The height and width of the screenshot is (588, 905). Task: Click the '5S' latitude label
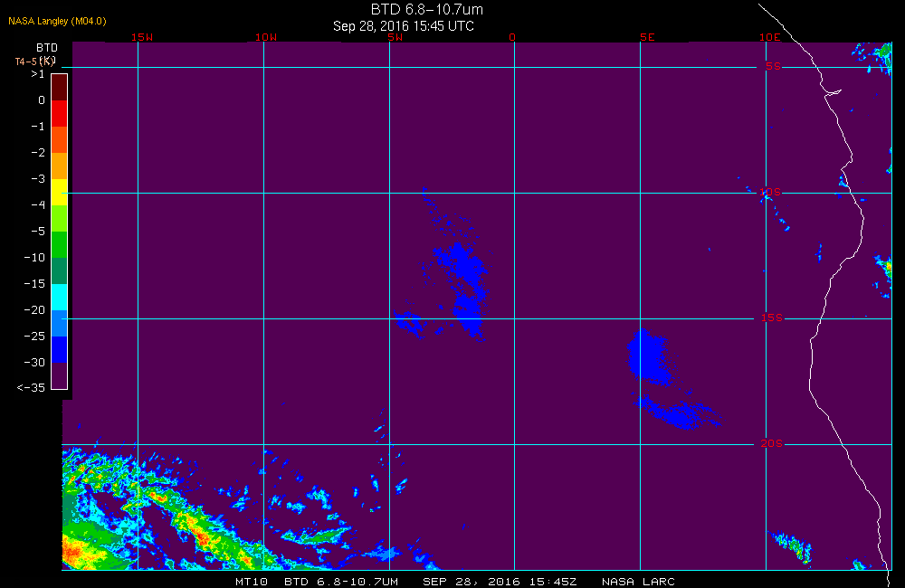pyautogui.click(x=773, y=66)
